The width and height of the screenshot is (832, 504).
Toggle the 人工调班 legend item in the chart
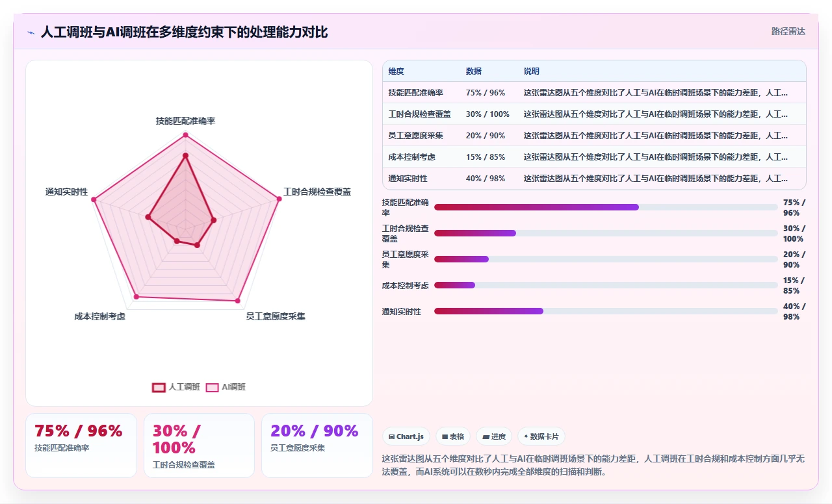pyautogui.click(x=176, y=387)
